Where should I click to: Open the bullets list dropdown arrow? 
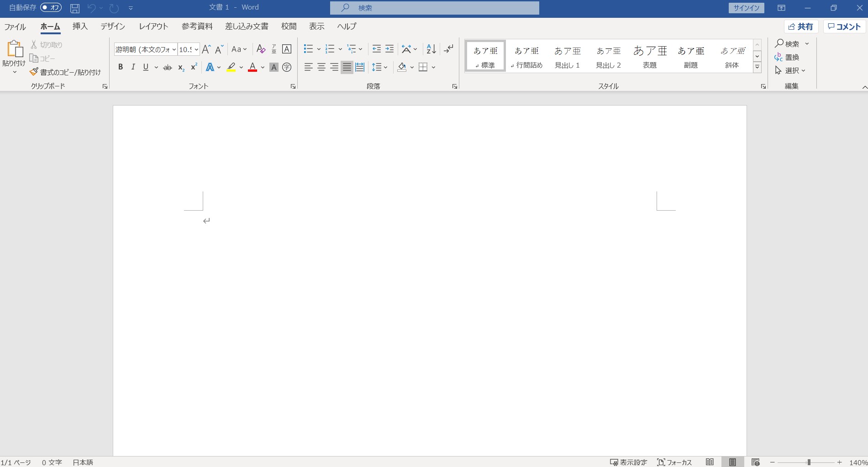319,49
